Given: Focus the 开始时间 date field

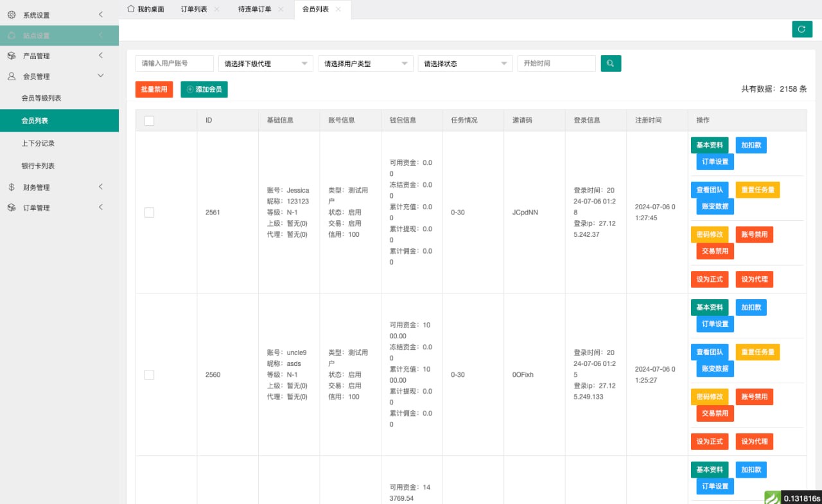Looking at the screenshot, I should (x=557, y=64).
